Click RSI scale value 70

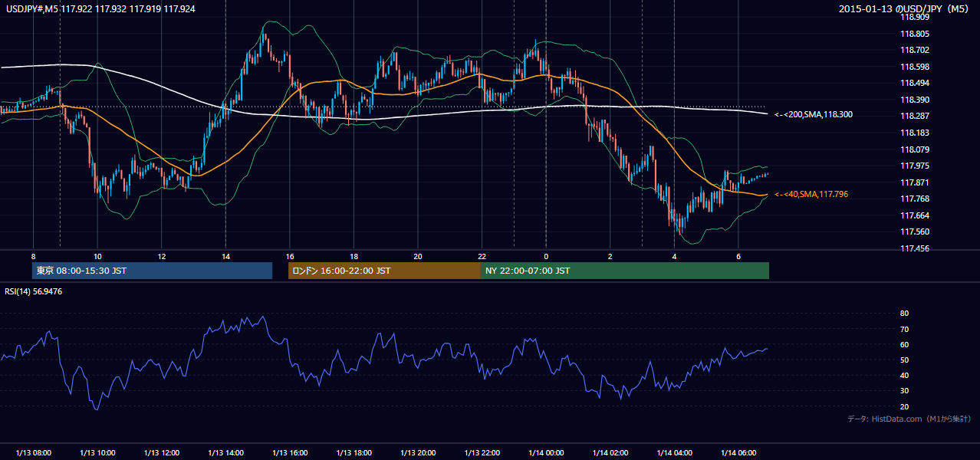904,329
